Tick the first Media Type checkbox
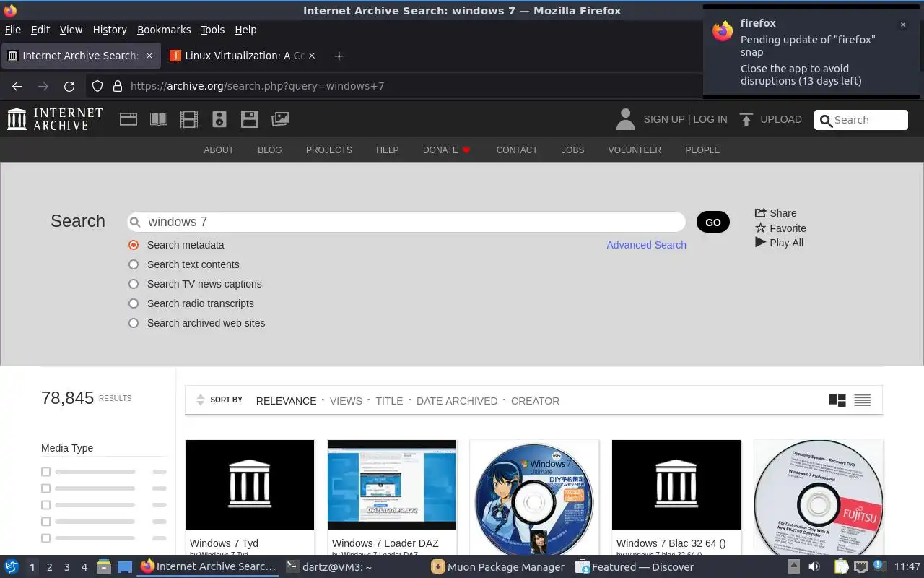Screen dimensions: 924x578 45,472
